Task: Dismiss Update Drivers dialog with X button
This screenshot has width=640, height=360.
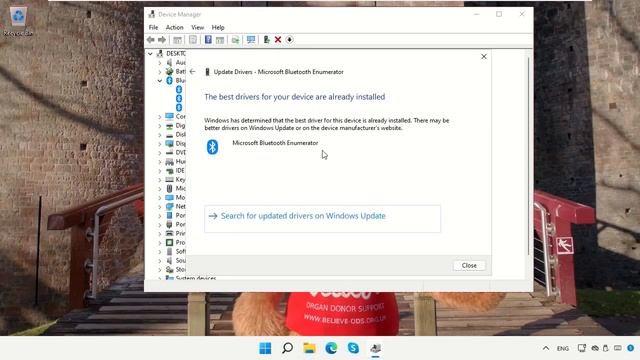Action: click(484, 56)
